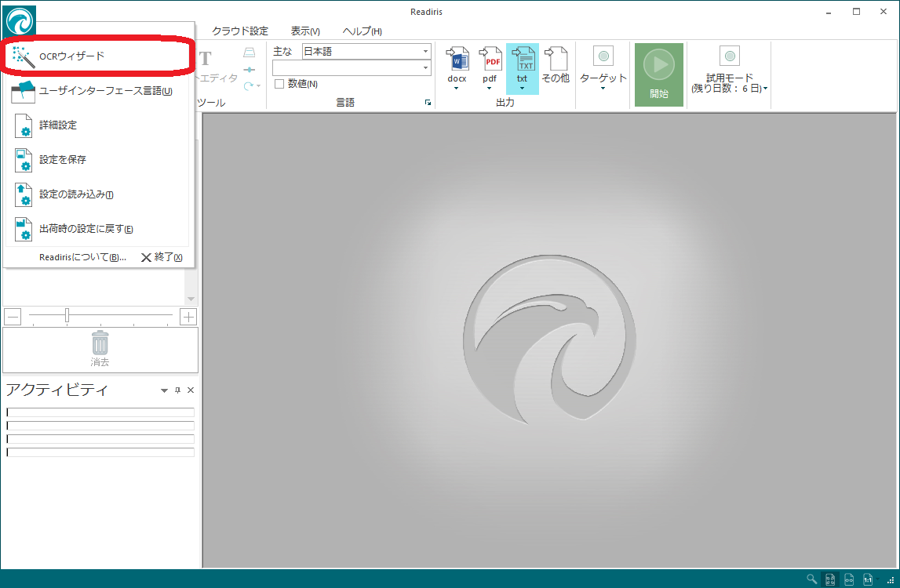
Task: Click the text editor T icon
Action: [x=206, y=59]
